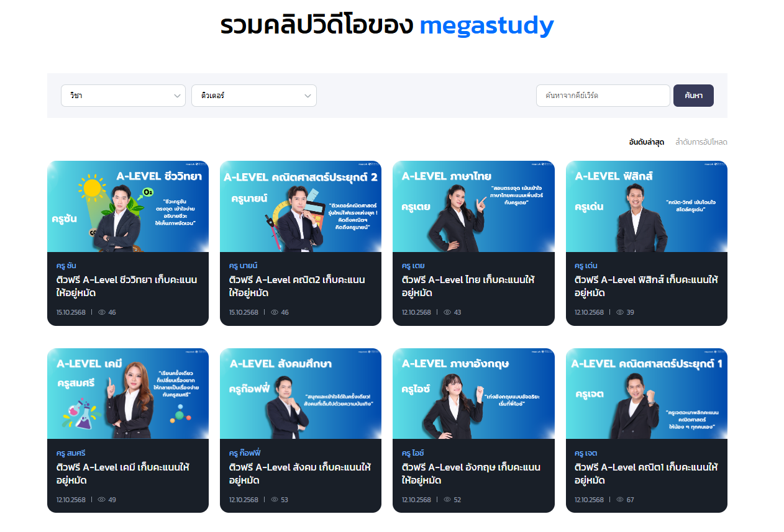Click eye icon on A-Level อังกฤษ card
Image resolution: width=784 pixels, height=532 pixels.
point(447,500)
